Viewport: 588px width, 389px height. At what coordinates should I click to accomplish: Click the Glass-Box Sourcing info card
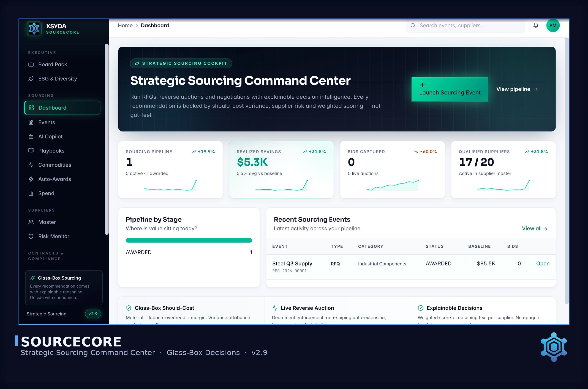coord(64,288)
